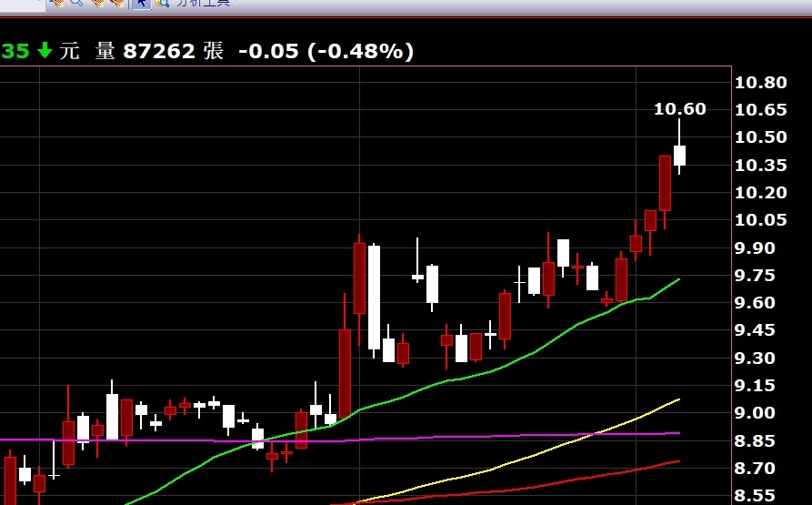Screen dimensions: 812x505
Task: Click the 9.75 price axis label
Action: [x=755, y=275]
